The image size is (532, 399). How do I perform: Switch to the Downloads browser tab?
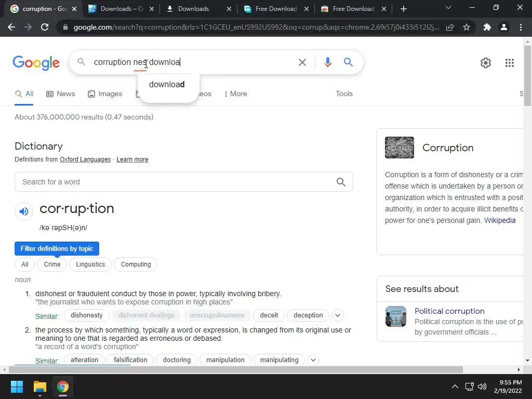click(x=198, y=9)
